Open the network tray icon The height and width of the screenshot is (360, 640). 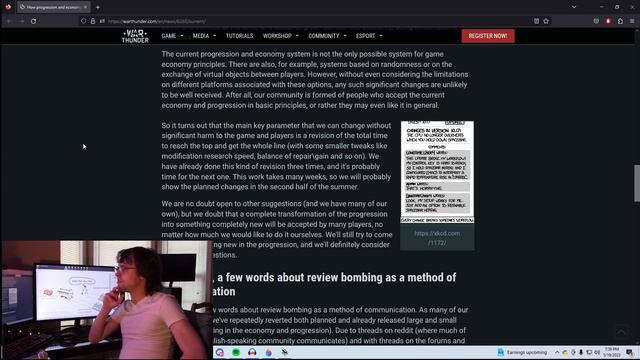589,352
